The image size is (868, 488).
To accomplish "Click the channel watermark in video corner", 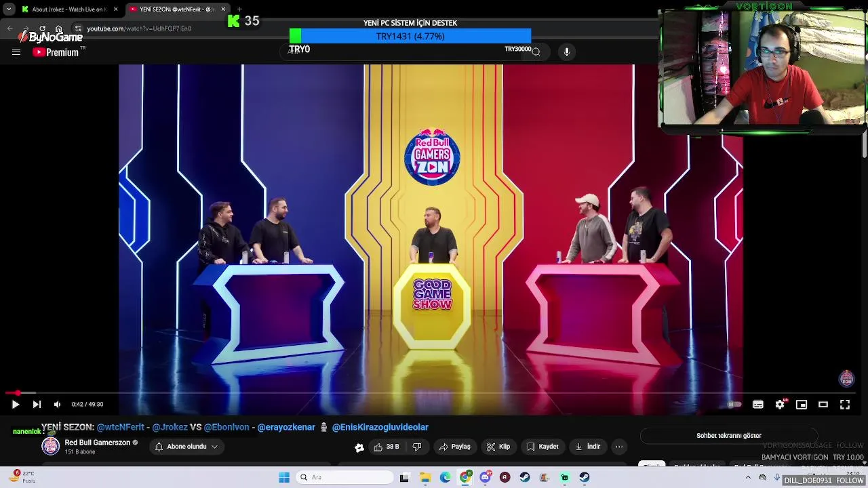I will (846, 378).
